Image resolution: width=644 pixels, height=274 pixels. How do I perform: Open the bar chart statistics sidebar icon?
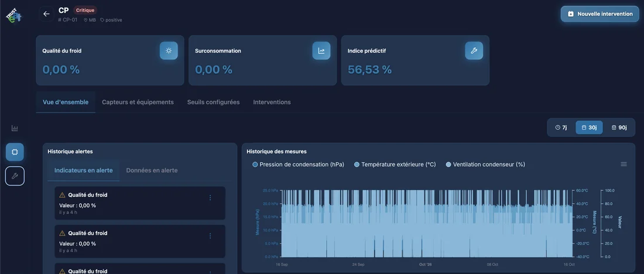pos(15,128)
